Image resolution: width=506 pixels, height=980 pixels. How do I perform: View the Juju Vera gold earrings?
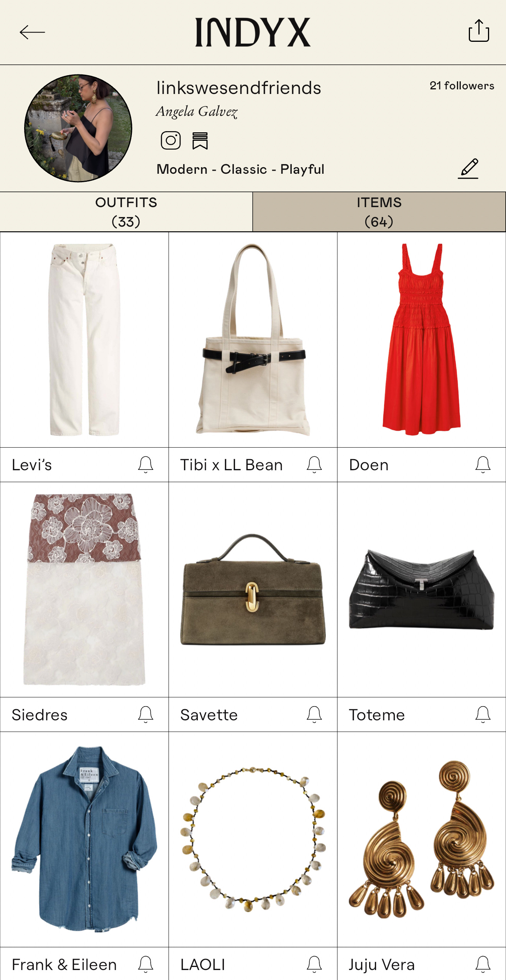422,839
